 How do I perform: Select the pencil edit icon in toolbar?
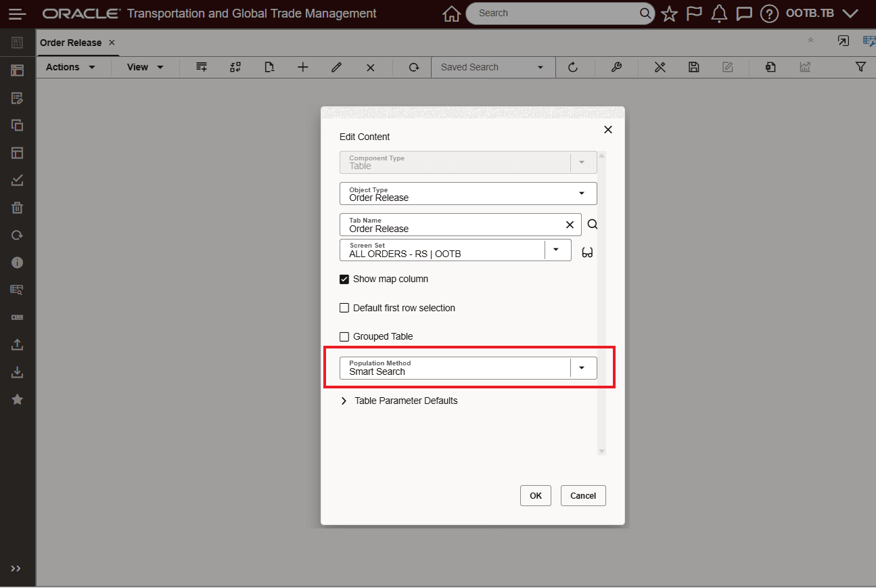(336, 67)
